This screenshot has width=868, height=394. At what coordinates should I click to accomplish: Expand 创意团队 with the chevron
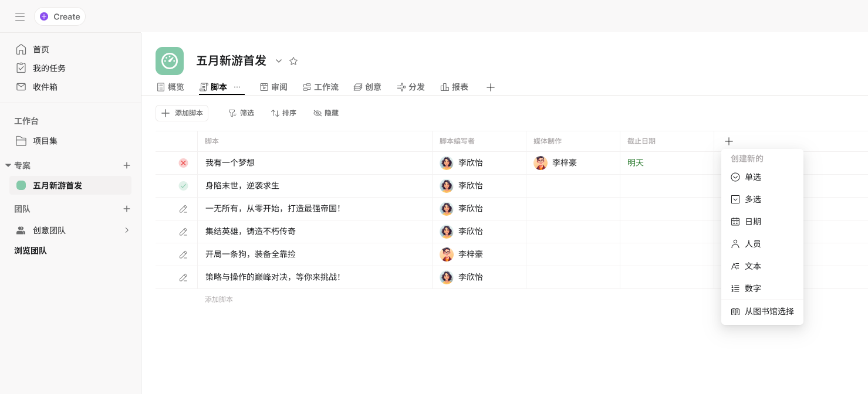[x=127, y=230]
